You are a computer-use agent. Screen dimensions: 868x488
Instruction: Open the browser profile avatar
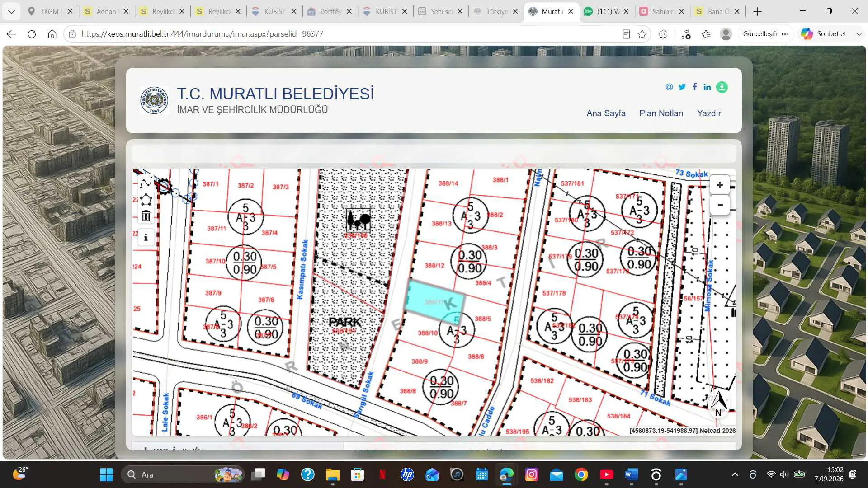(x=726, y=34)
